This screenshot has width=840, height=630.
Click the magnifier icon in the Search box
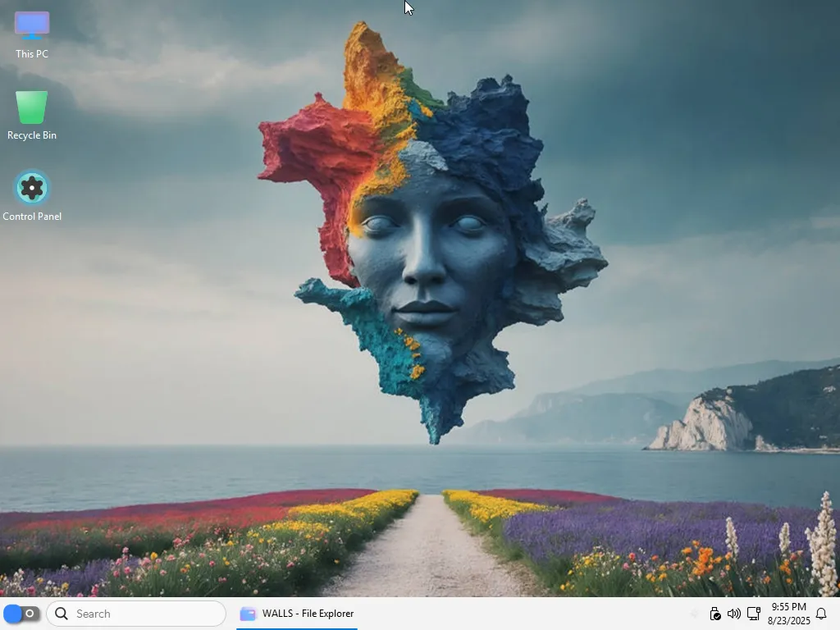click(x=62, y=614)
